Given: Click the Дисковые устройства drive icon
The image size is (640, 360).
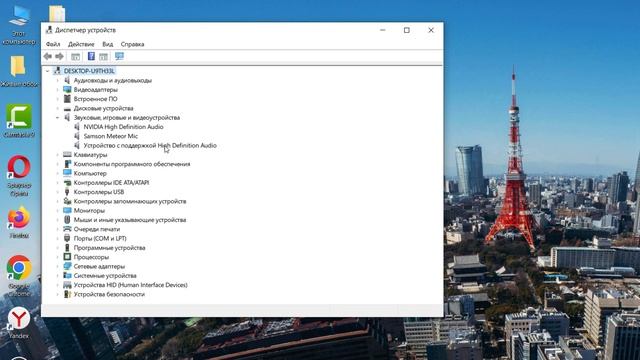Looking at the screenshot, I should pos(67,108).
